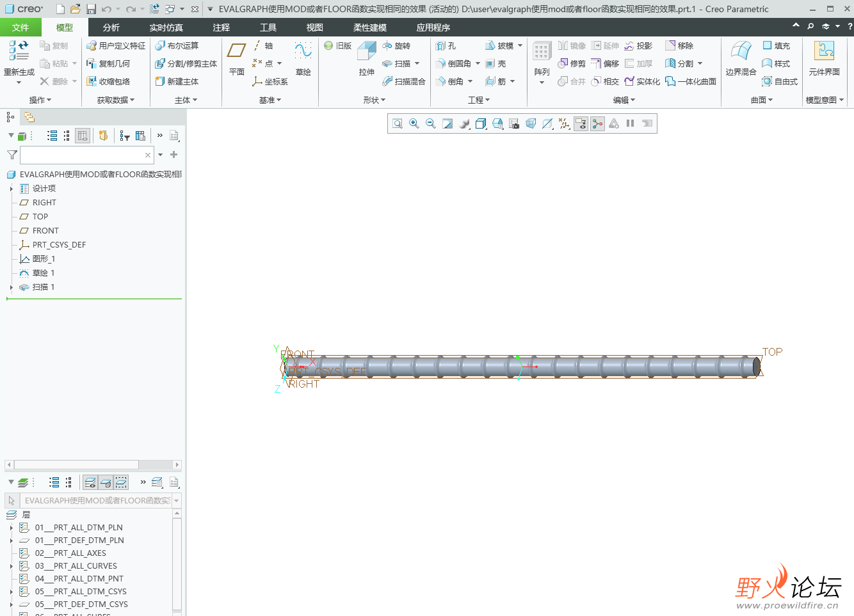Click the perspective view icon

[531, 123]
